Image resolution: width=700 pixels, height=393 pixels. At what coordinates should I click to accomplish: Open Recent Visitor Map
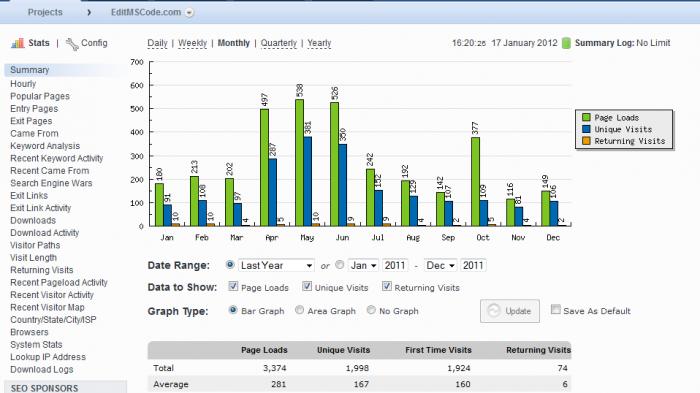(x=47, y=308)
